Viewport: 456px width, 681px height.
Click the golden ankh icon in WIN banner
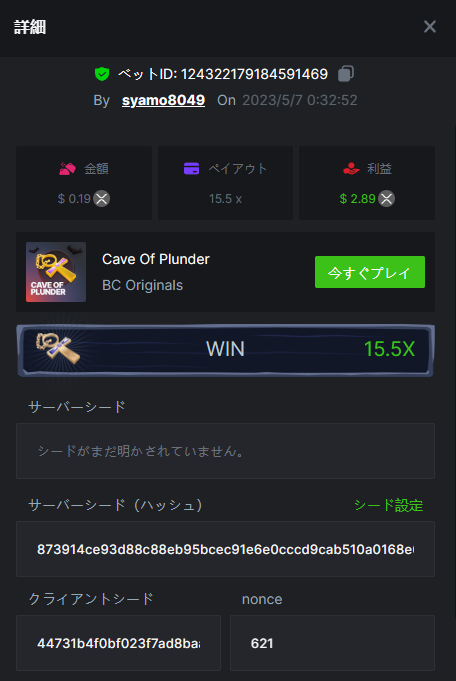pos(58,349)
